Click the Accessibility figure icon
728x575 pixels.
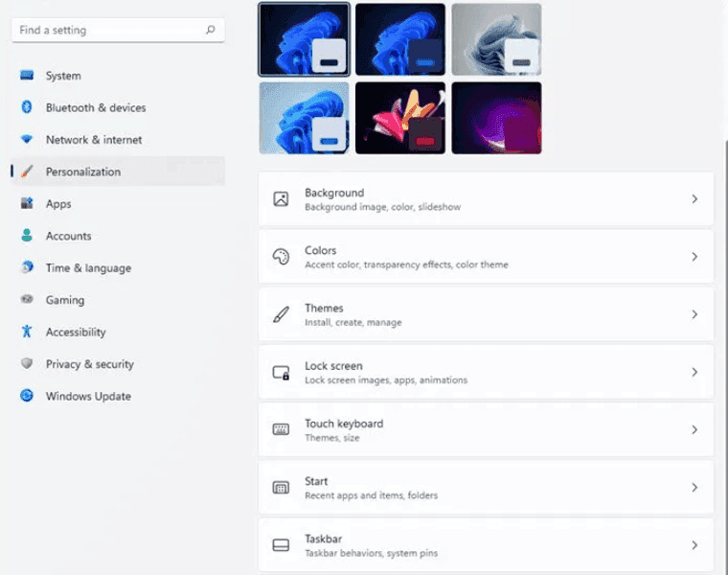(27, 332)
